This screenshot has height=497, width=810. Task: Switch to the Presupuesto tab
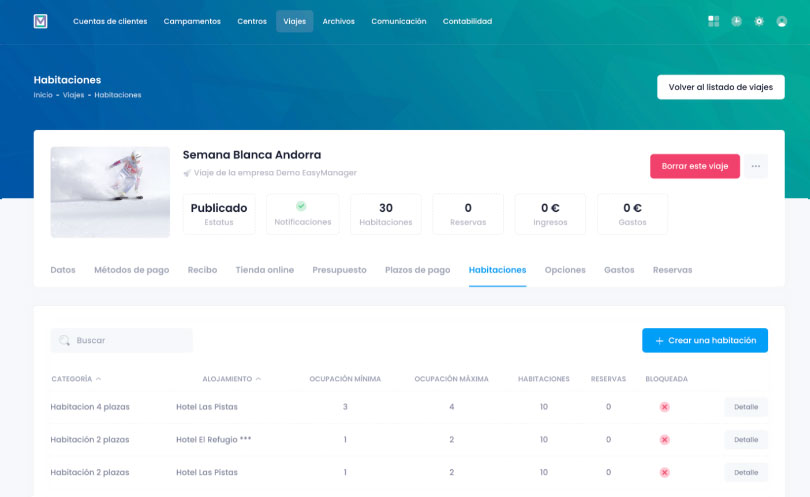[x=339, y=270]
